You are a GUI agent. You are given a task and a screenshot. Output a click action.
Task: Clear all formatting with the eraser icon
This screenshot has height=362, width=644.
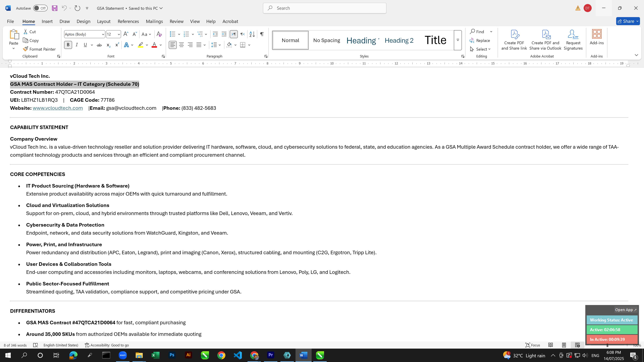[x=159, y=34]
